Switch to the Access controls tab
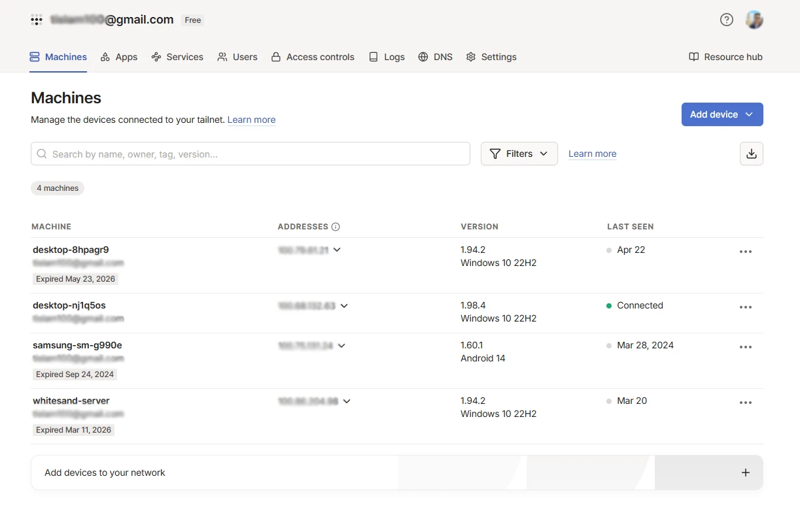Screen dimensions: 800x532 coord(313,57)
